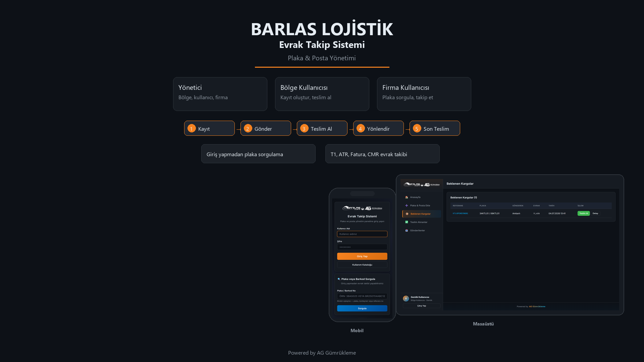
Task: Click the Gönder step chip
Action: (266, 128)
